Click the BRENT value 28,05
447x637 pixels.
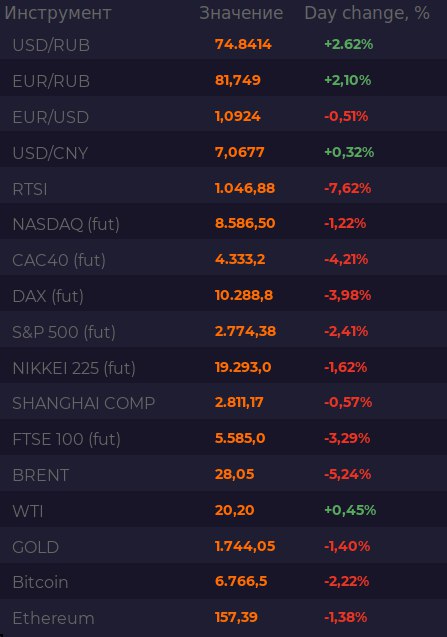pos(234,474)
